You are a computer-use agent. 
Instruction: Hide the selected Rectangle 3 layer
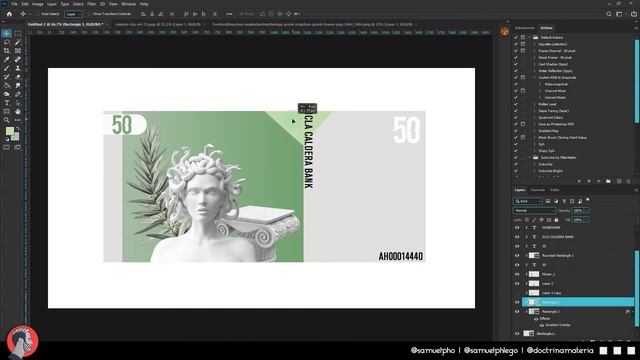pyautogui.click(x=517, y=302)
